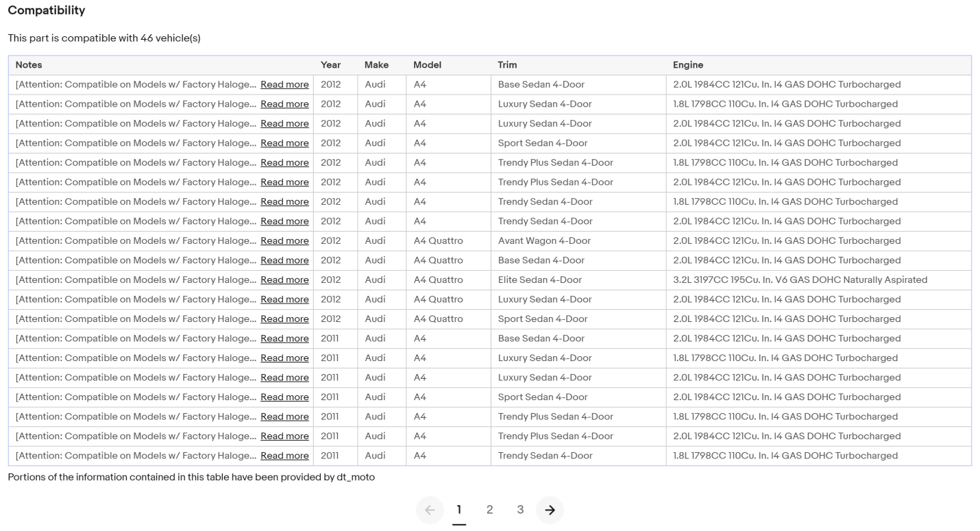Click the Compatibility section heading
This screenshot has width=980, height=531.
pyautogui.click(x=47, y=11)
